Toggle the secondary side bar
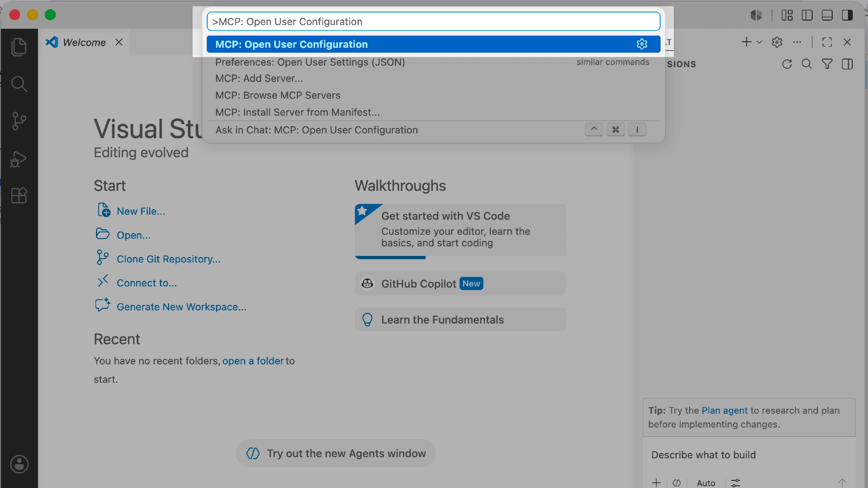 click(x=847, y=15)
